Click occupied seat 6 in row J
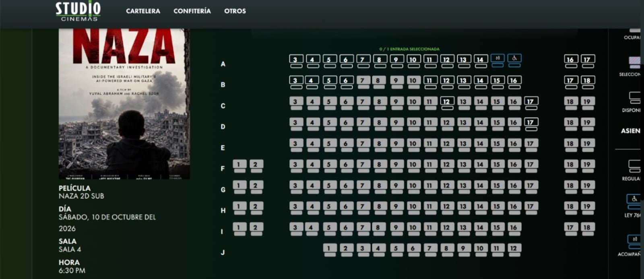Image resolution: width=644 pixels, height=279 pixels. click(413, 250)
